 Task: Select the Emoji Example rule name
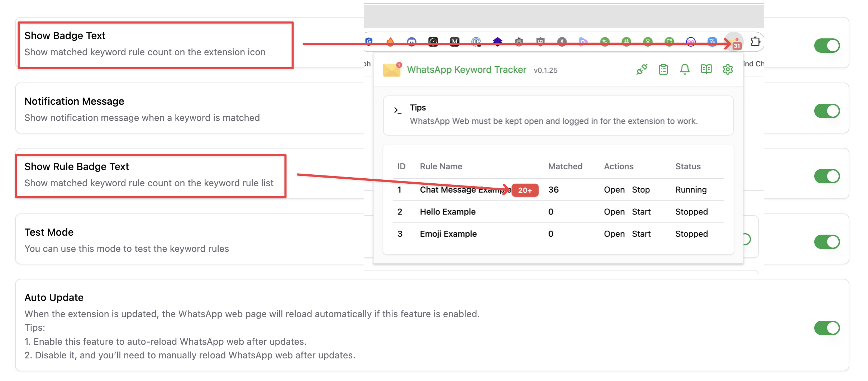click(448, 234)
